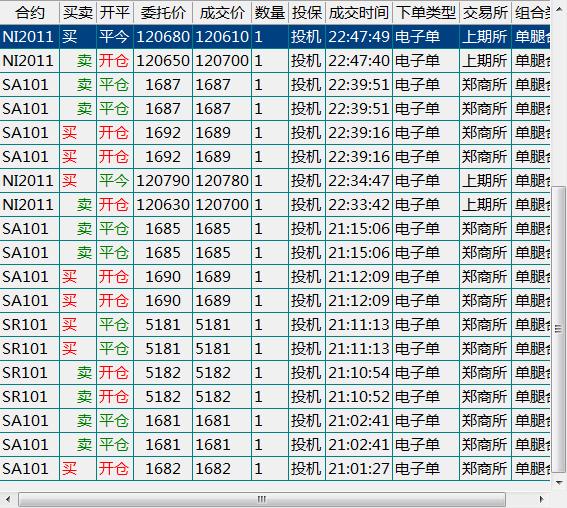Click the 平今 cell in the 22:34:47 row
The height and width of the screenshot is (508, 567).
tap(115, 181)
